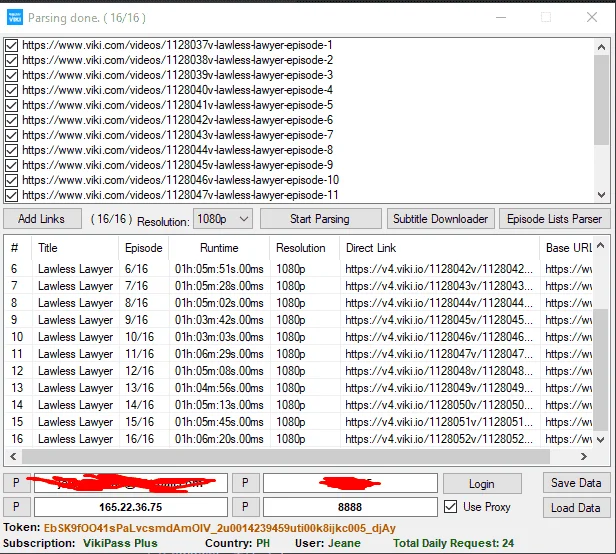The image size is (616, 554).
Task: Close the Parsing done window
Action: (592, 17)
